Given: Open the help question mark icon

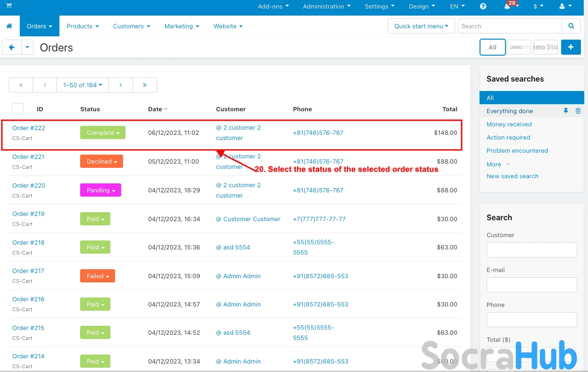Looking at the screenshot, I should point(483,7).
